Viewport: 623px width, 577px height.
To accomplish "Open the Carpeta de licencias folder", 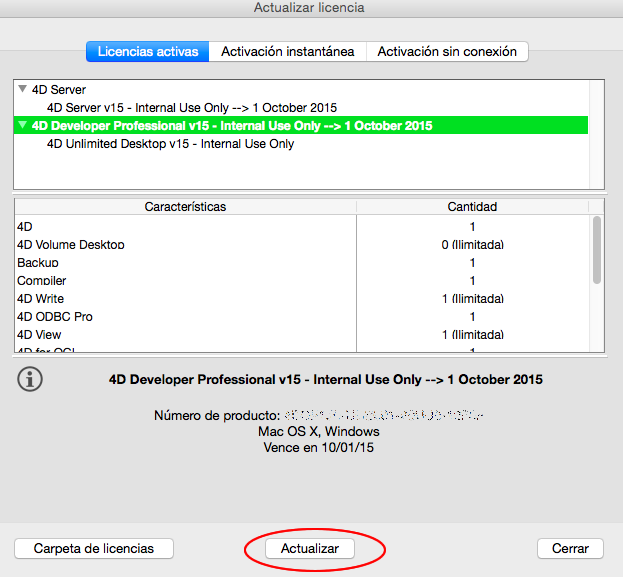I will [x=94, y=548].
